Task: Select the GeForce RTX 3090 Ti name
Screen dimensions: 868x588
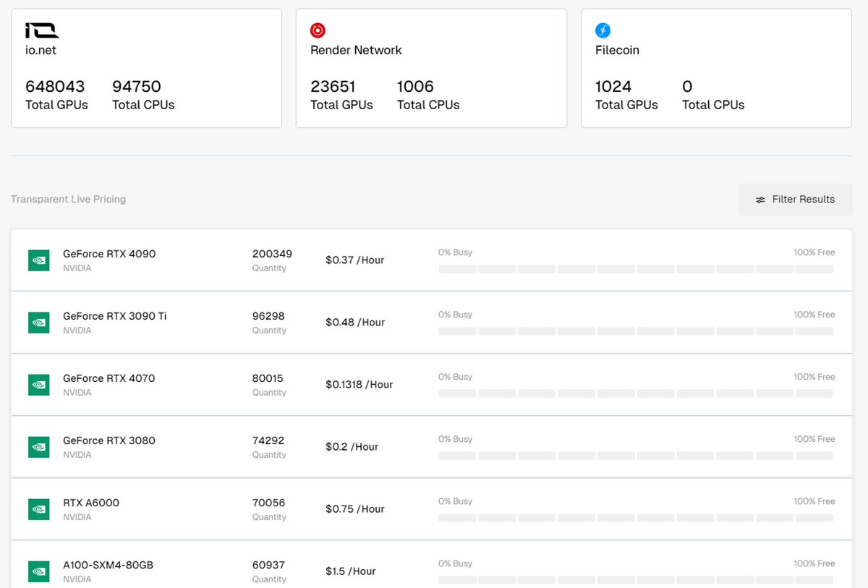Action: tap(115, 316)
